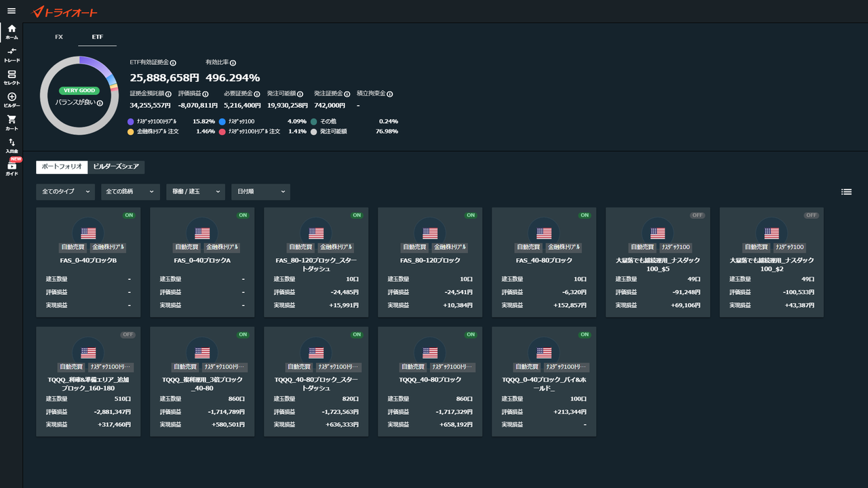Viewport: 868px width, 488px height.
Task: Click info icon beside バランスが良い
Action: [x=100, y=103]
